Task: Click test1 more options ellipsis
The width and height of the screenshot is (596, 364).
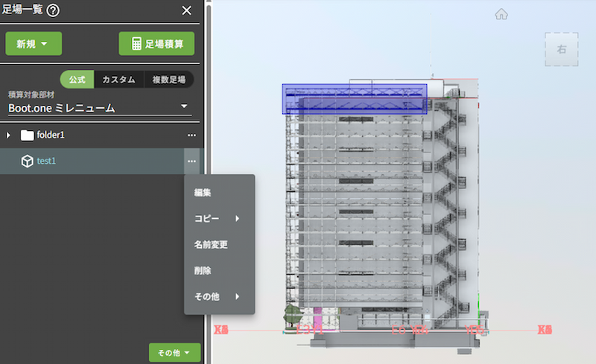Action: pos(191,161)
